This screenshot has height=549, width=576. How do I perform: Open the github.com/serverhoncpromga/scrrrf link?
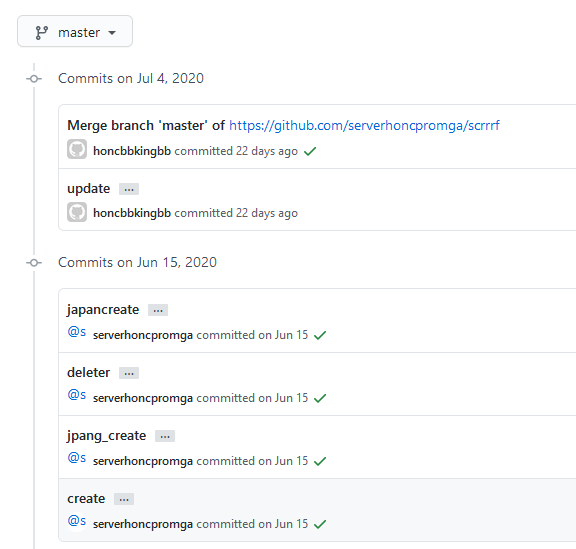[x=364, y=126]
